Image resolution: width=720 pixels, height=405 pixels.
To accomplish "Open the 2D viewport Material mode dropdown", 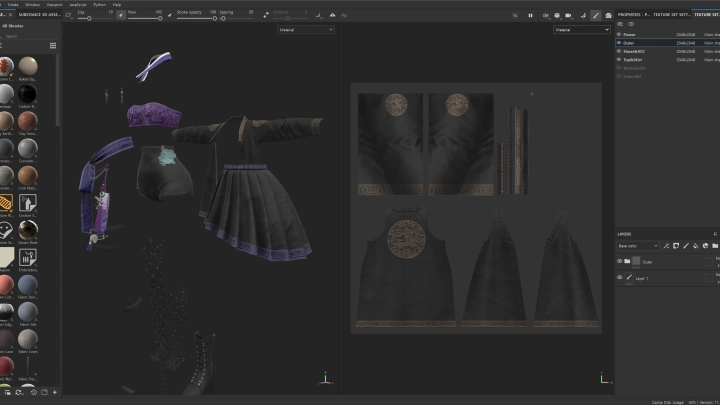I will pyautogui.click(x=582, y=30).
